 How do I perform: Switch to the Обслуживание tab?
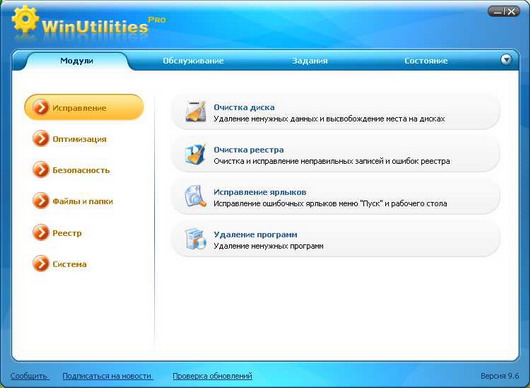[x=193, y=61]
